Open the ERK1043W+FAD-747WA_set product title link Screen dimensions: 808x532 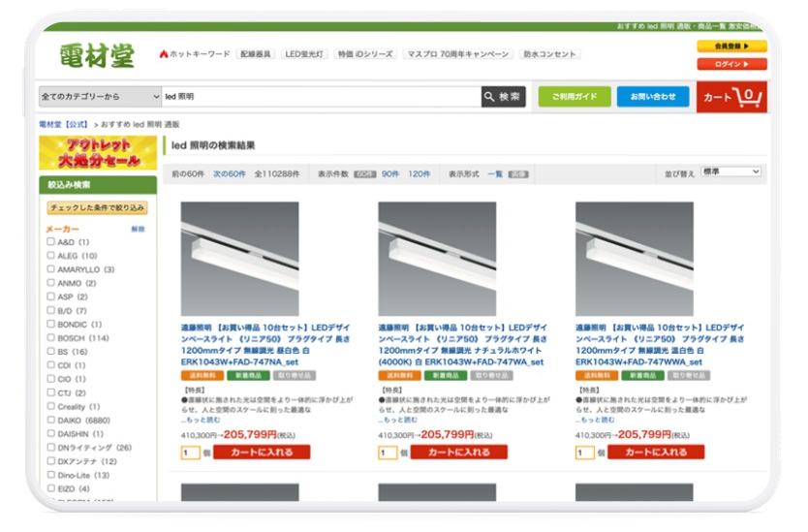coord(463,344)
